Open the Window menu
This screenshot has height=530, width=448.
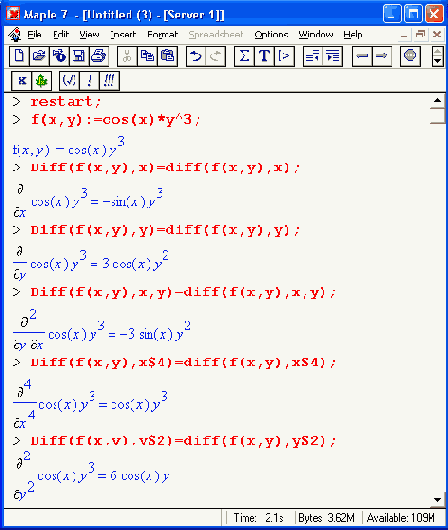pyautogui.click(x=316, y=34)
